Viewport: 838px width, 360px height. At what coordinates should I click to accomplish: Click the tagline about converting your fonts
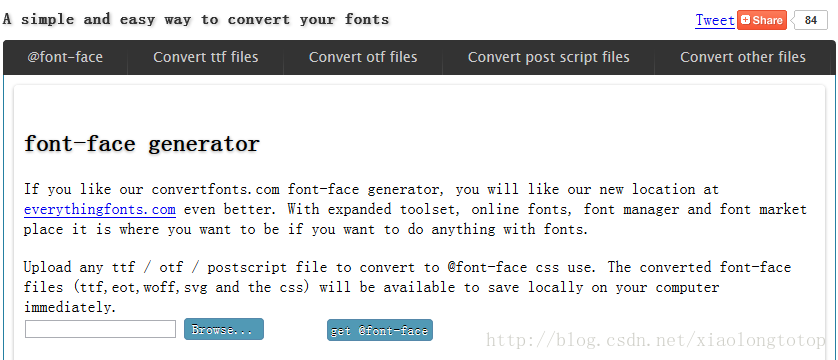(196, 20)
